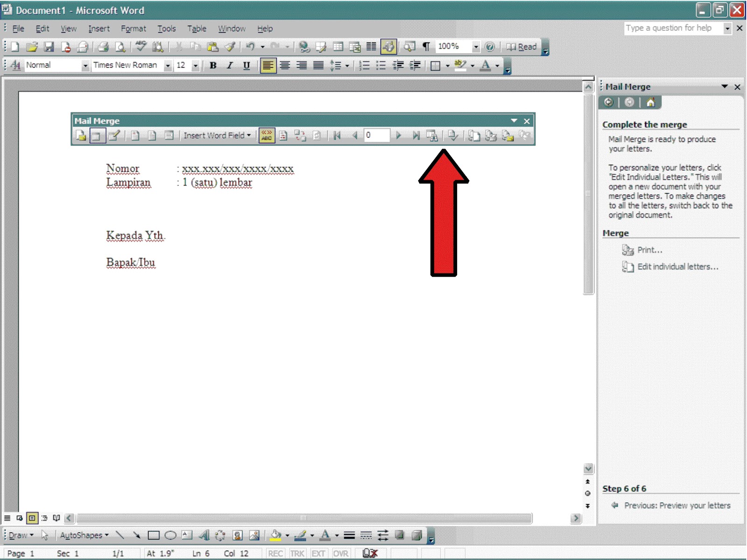Click the Read button in toolbar

click(522, 47)
